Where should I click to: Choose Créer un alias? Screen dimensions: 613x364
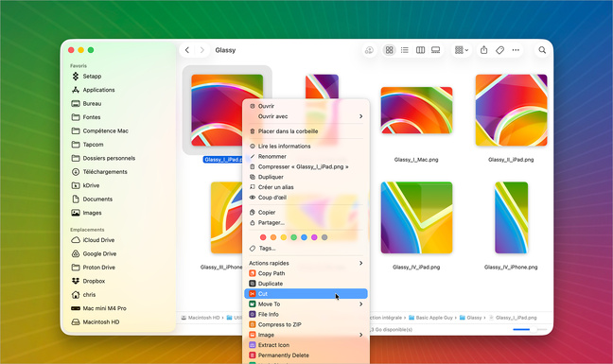tap(306, 187)
